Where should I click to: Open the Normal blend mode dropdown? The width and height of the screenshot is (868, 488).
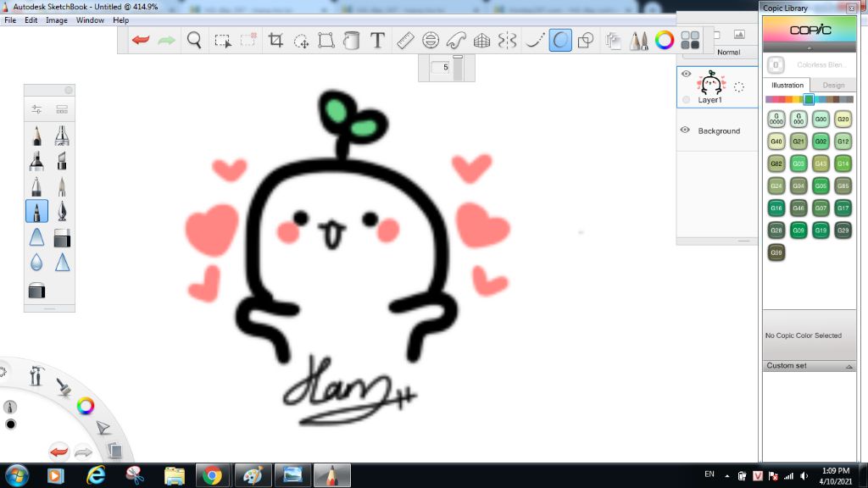coord(728,52)
